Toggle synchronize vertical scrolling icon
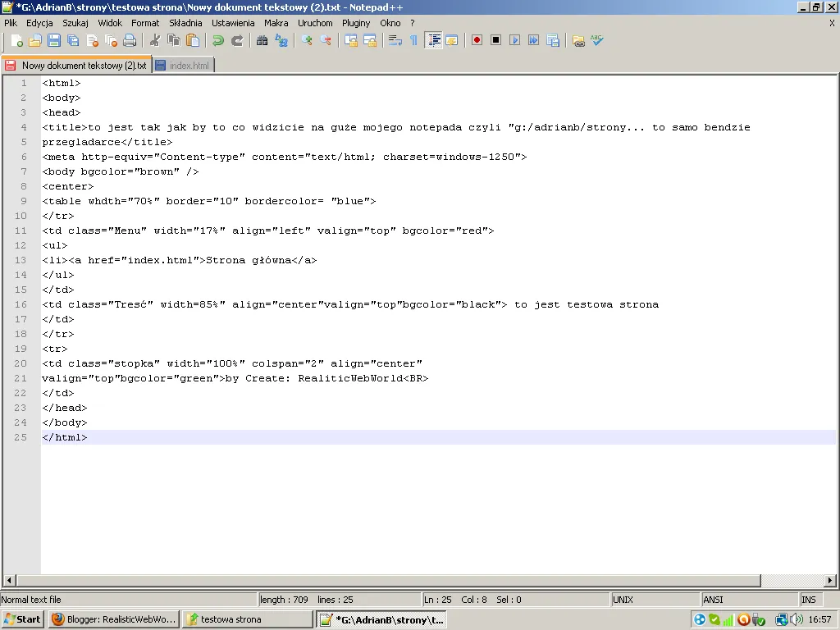This screenshot has width=840, height=630. click(351, 41)
